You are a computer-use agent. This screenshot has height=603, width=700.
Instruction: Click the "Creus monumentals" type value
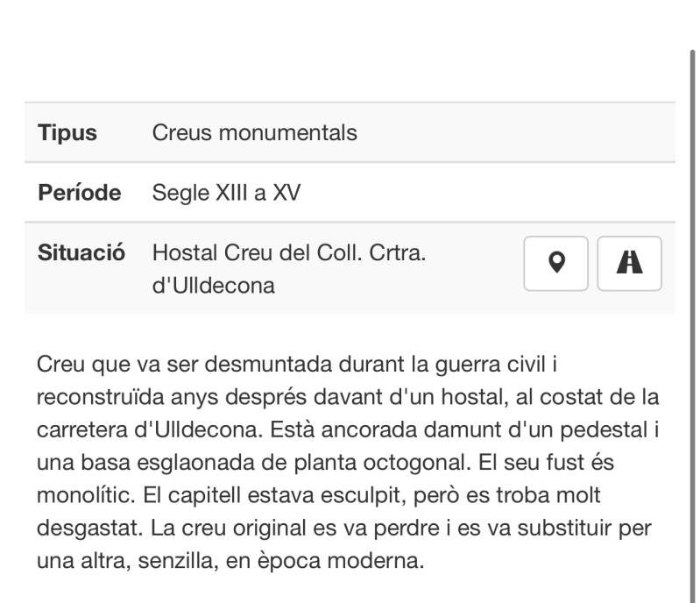tap(254, 133)
